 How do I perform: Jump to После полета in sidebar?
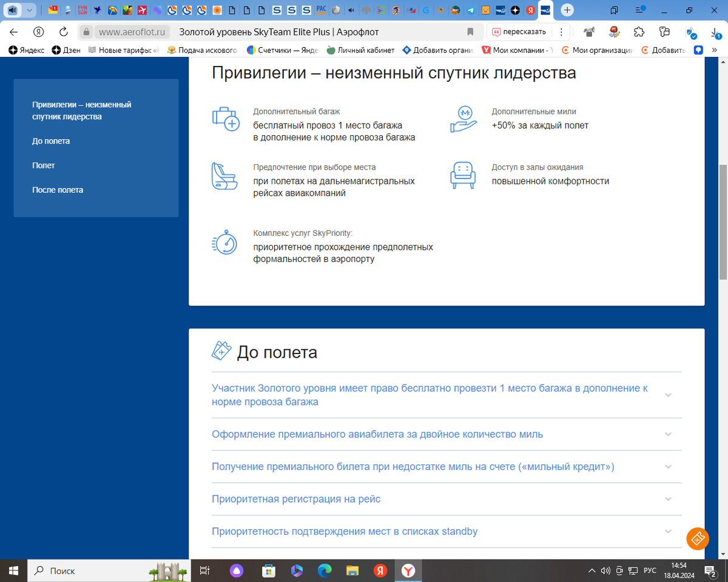[58, 190]
